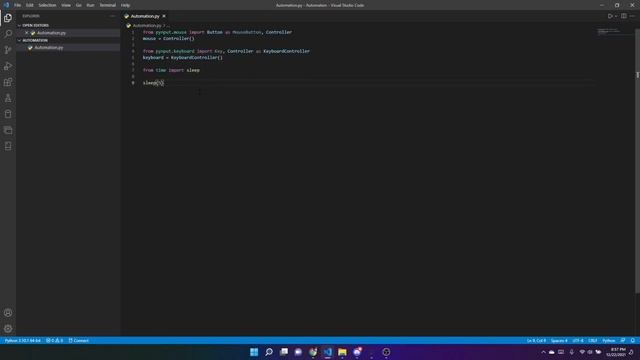Open the Testing flask view
640x360 pixels.
8,98
